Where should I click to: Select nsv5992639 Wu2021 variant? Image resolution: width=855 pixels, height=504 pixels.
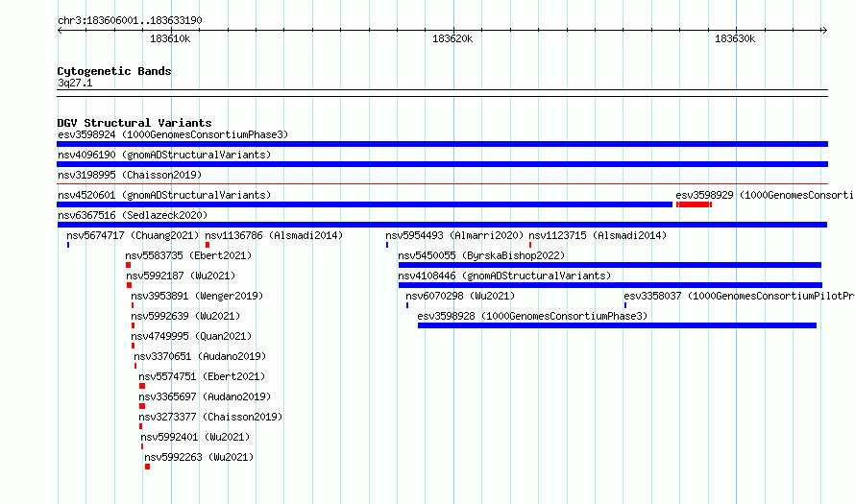click(185, 316)
